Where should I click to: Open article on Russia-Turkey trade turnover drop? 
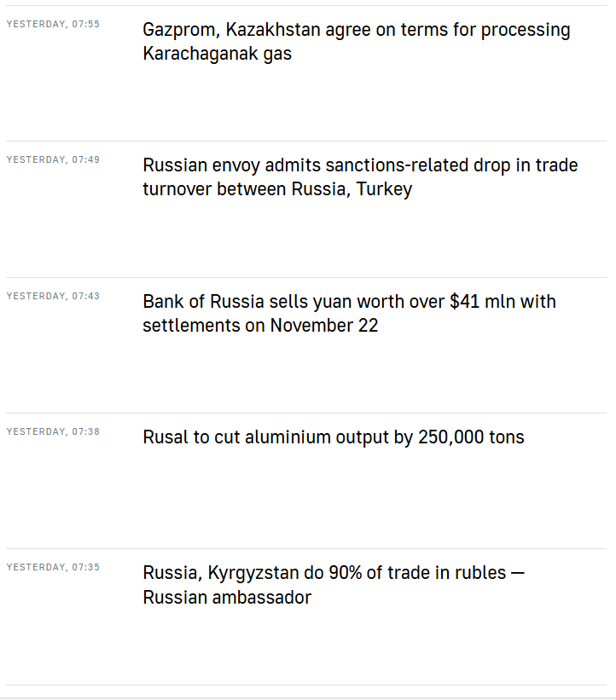click(359, 166)
